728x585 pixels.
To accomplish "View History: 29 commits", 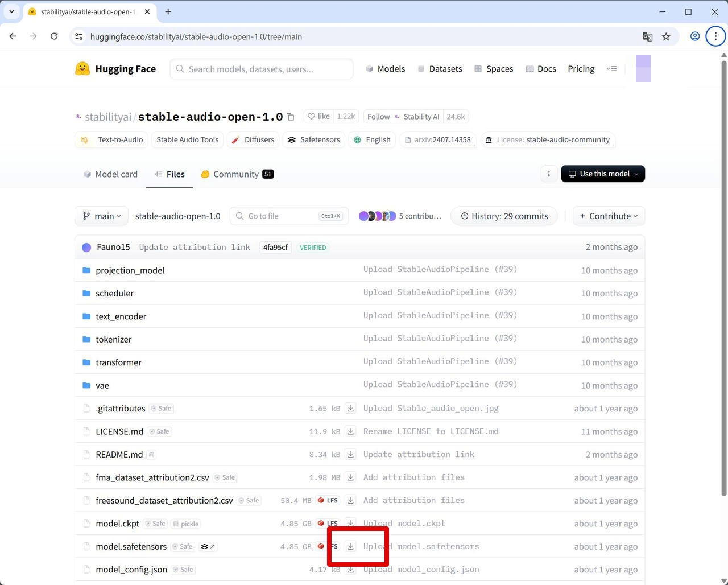I will point(504,216).
